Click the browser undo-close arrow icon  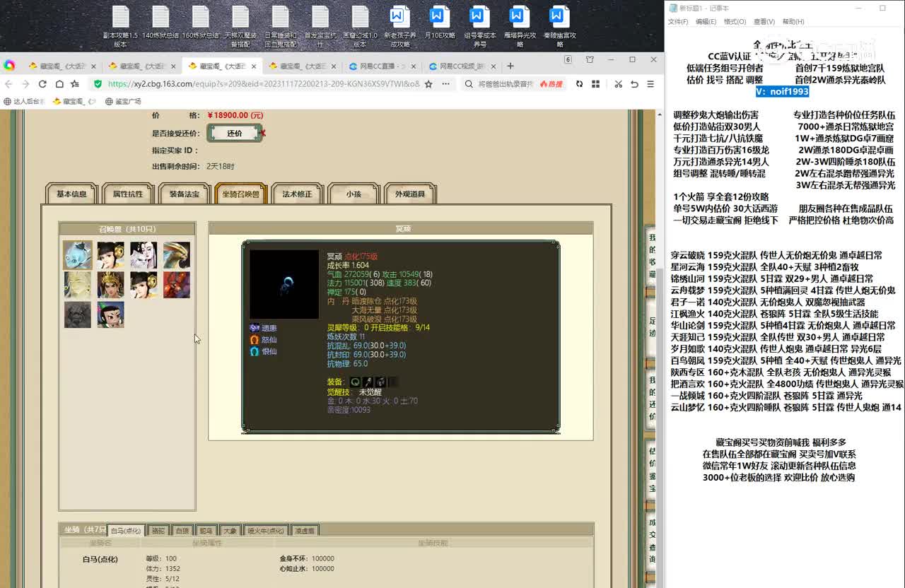(634, 84)
